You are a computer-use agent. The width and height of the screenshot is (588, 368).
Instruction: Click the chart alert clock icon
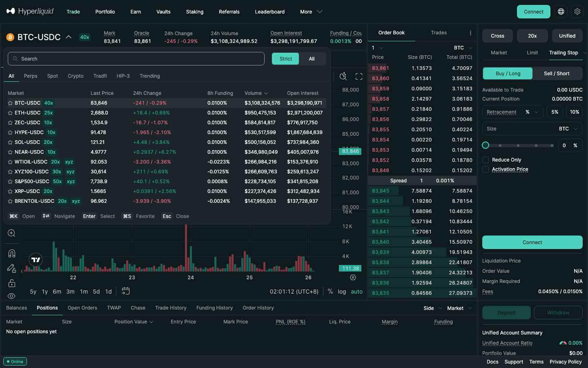343,76
